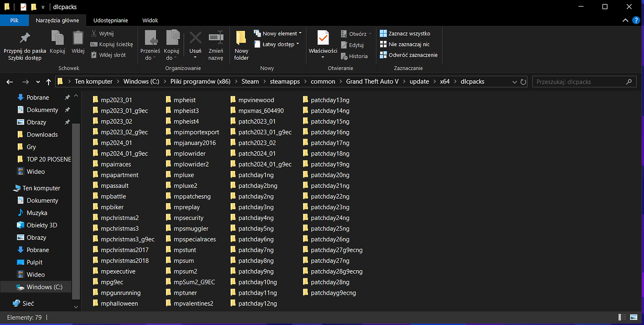This screenshot has height=325, width=644.
Task: Open the mpheist folder
Action: (x=185, y=99)
